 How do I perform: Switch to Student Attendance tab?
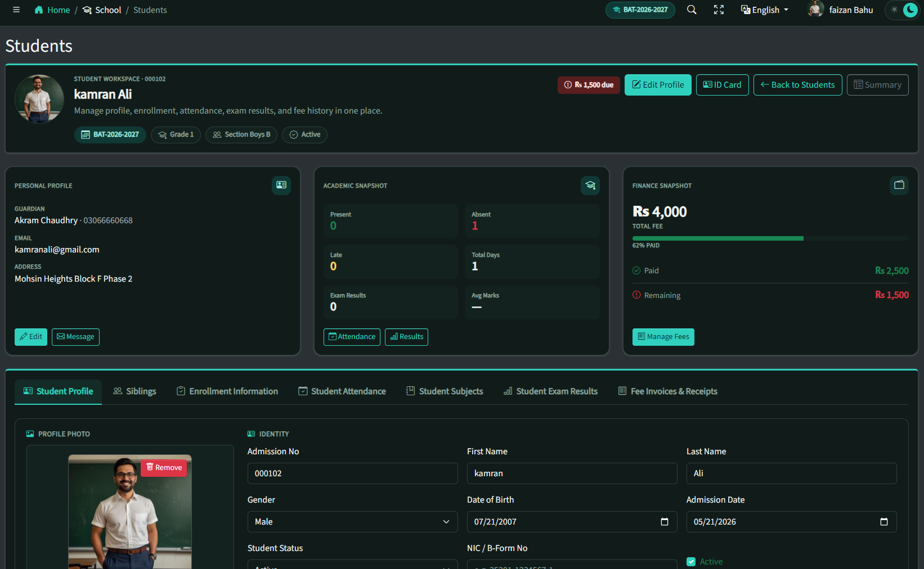(342, 391)
